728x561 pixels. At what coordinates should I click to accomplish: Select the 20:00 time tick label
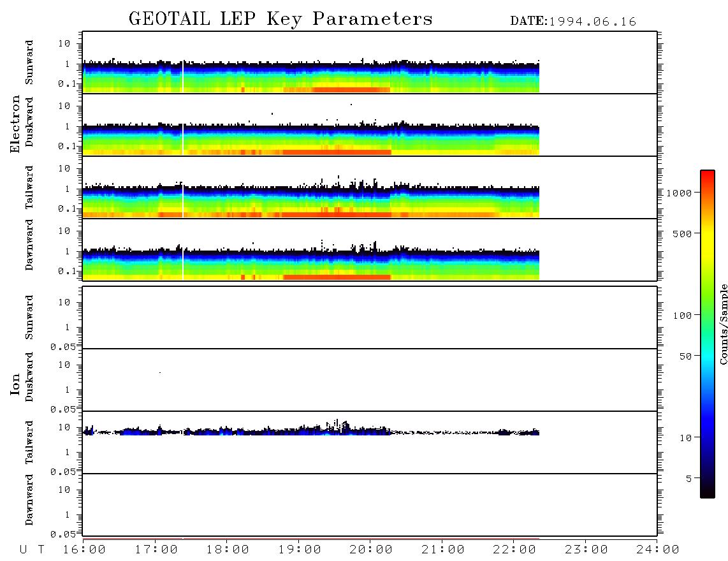click(371, 550)
